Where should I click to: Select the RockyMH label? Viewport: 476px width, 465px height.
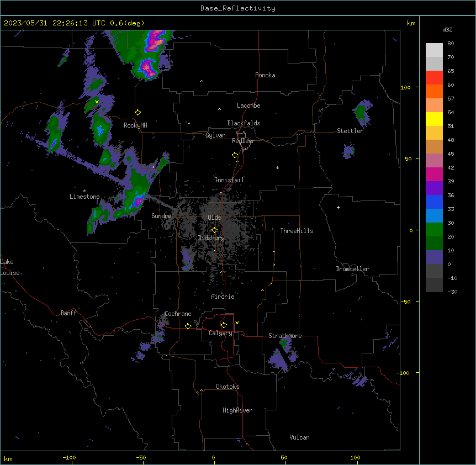click(135, 125)
